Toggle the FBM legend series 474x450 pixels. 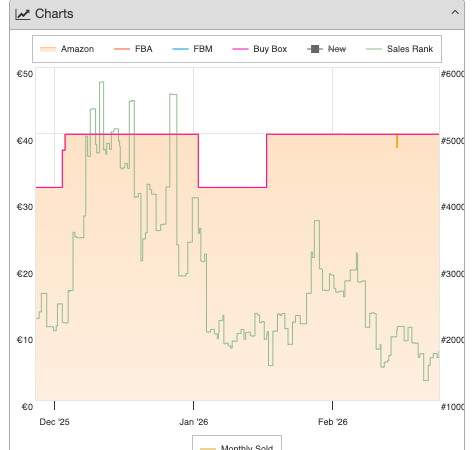coord(192,49)
